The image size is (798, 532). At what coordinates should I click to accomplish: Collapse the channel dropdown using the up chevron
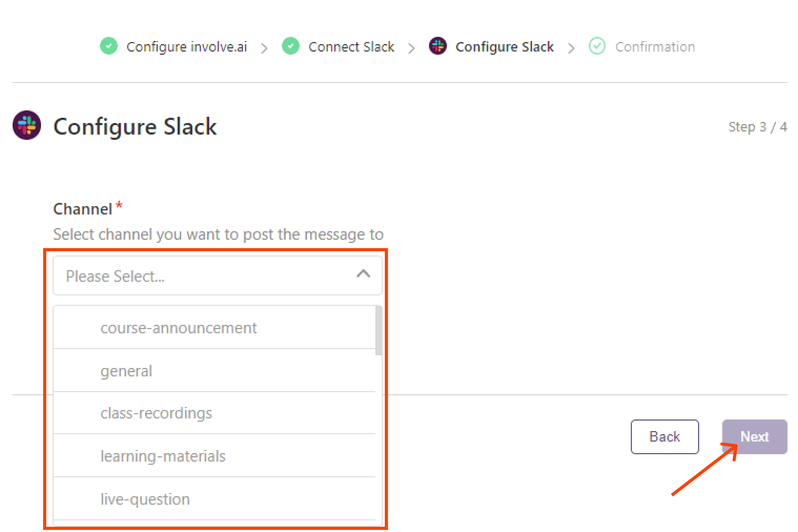pyautogui.click(x=363, y=274)
